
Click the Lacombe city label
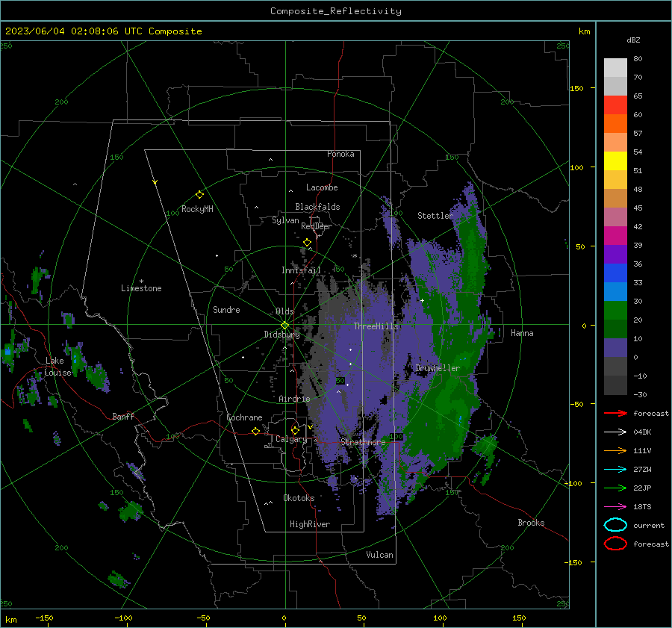pos(322,187)
